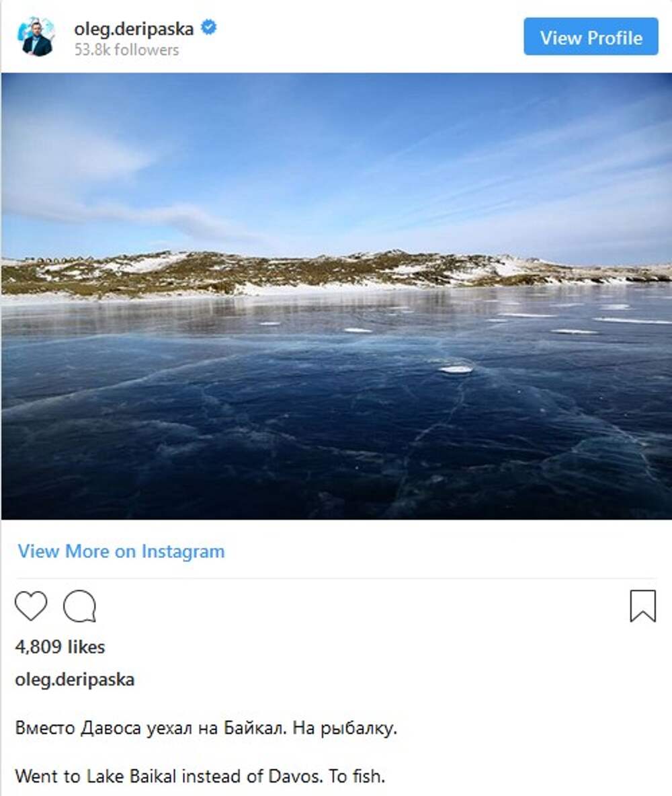Follow the View More on Instagram link
Image resolution: width=672 pixels, height=796 pixels.
click(x=121, y=552)
